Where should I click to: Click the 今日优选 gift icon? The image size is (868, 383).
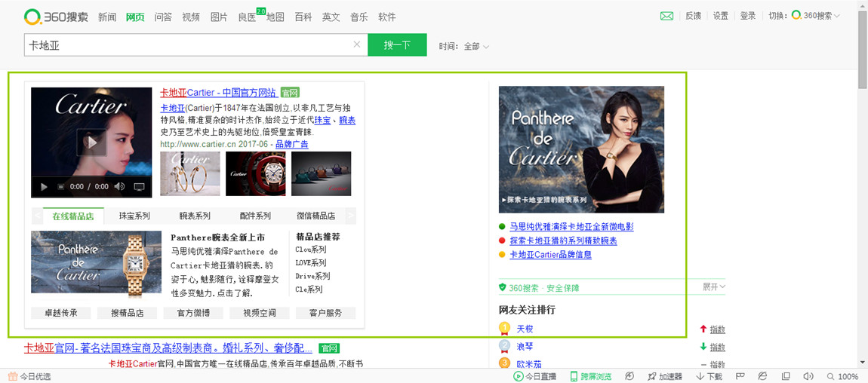click(x=12, y=376)
